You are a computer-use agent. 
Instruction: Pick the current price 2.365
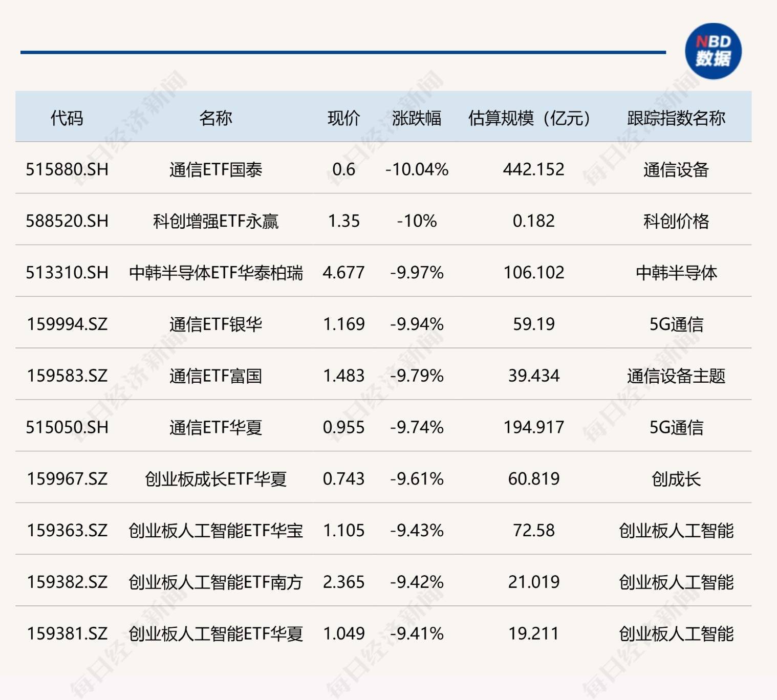[343, 582]
